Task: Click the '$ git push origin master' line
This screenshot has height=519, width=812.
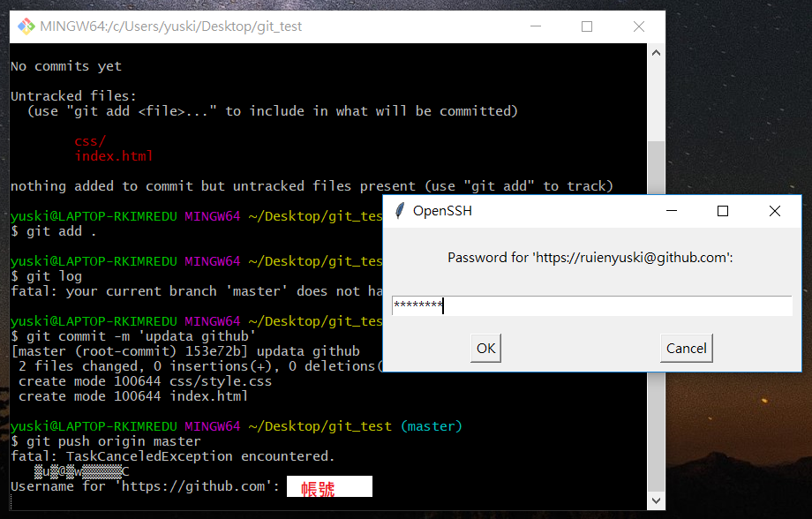Action: (106, 441)
